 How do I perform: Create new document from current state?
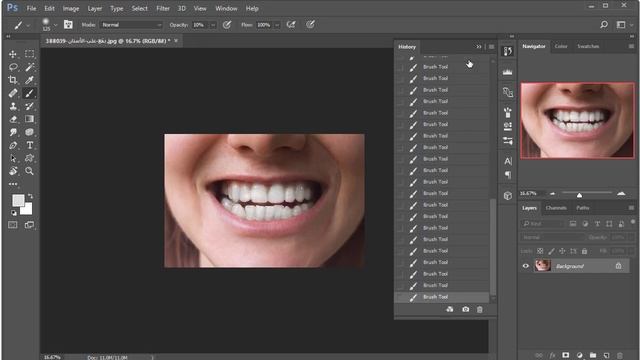pyautogui.click(x=450, y=309)
